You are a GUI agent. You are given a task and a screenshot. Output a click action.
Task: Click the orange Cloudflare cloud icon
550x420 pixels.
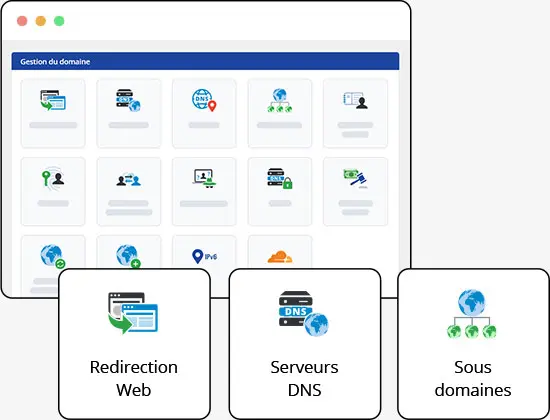point(280,256)
